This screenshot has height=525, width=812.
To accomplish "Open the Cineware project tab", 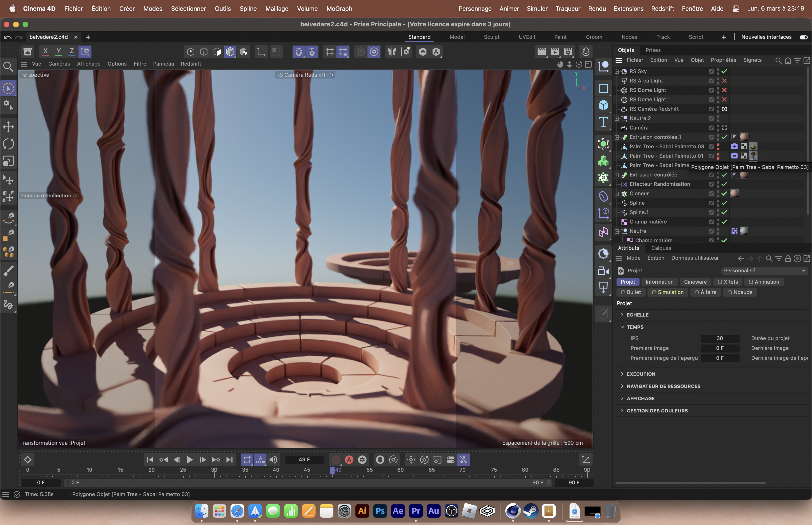I will pyautogui.click(x=695, y=282).
